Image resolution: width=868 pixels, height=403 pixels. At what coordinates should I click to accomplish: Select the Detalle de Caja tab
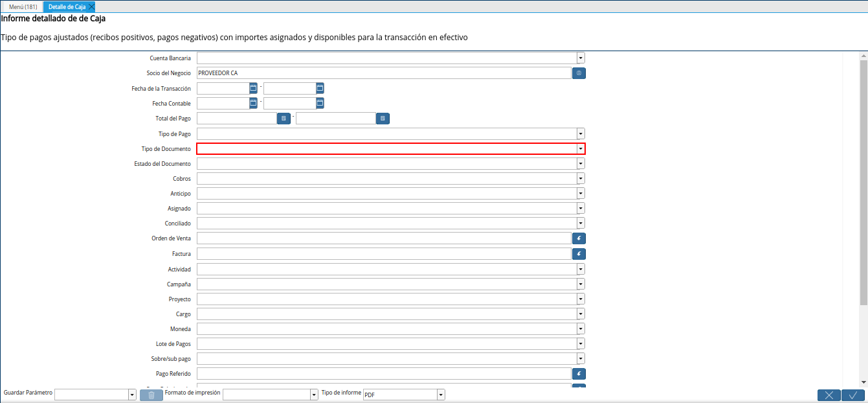tap(67, 6)
